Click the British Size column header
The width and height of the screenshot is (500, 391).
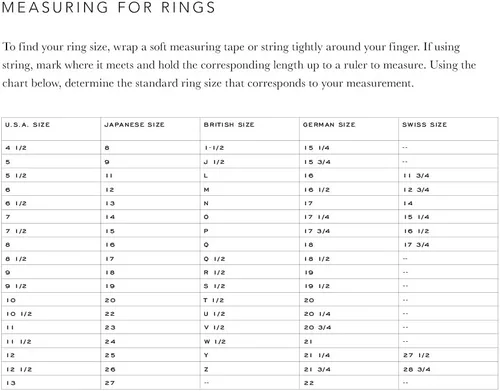250,129
